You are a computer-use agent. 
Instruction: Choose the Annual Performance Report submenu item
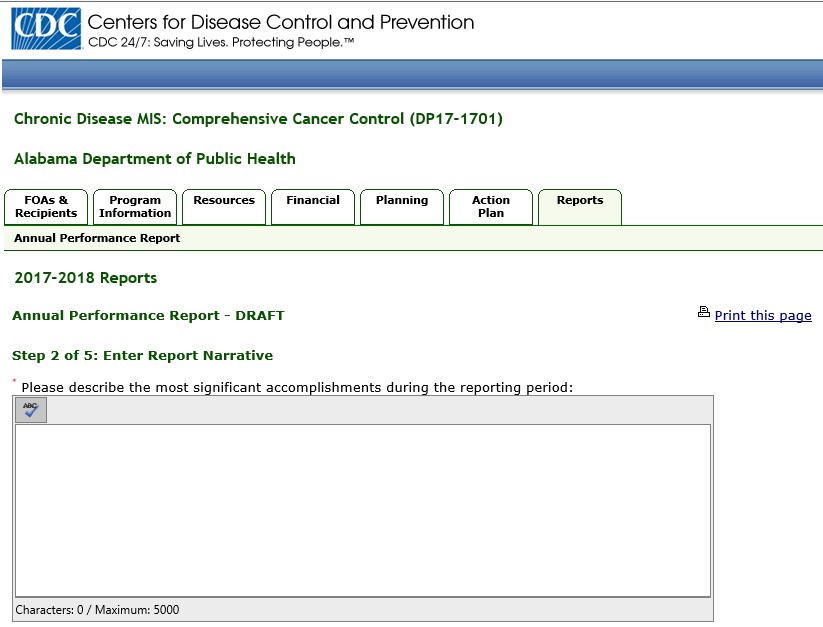pos(97,239)
